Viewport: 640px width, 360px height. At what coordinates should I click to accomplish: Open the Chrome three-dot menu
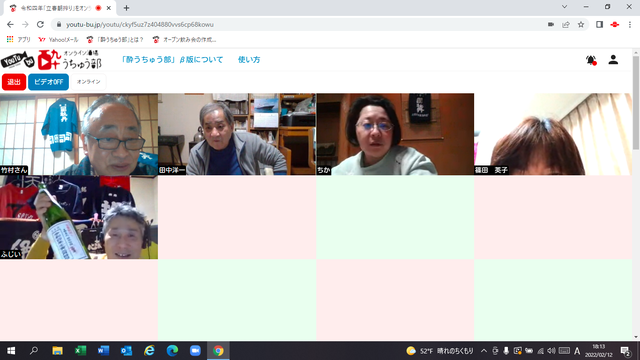630,24
